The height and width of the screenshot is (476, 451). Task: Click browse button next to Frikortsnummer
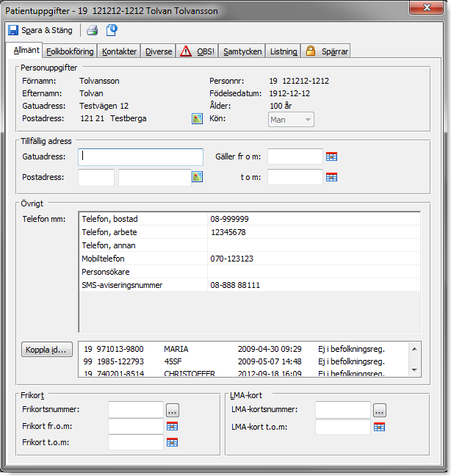173,410
